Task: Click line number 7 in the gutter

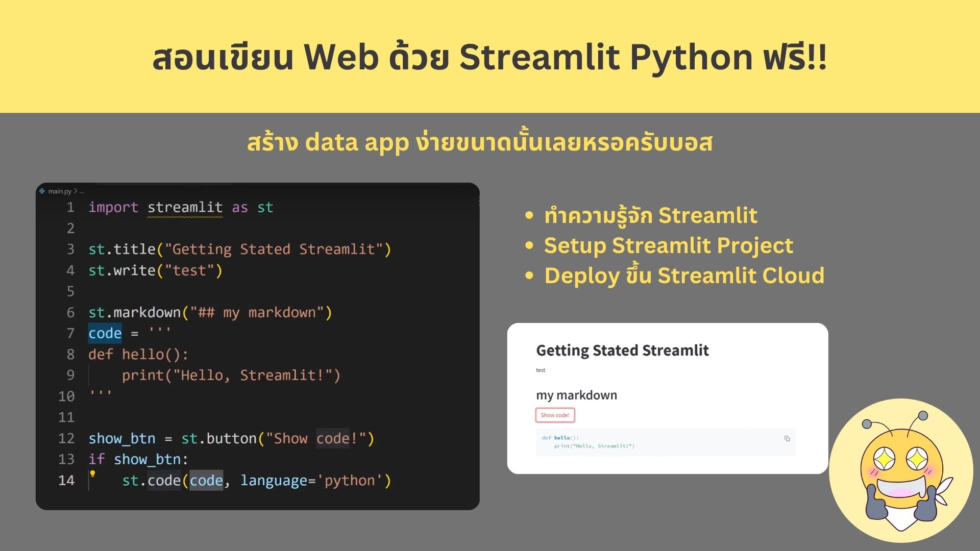Action: (70, 333)
